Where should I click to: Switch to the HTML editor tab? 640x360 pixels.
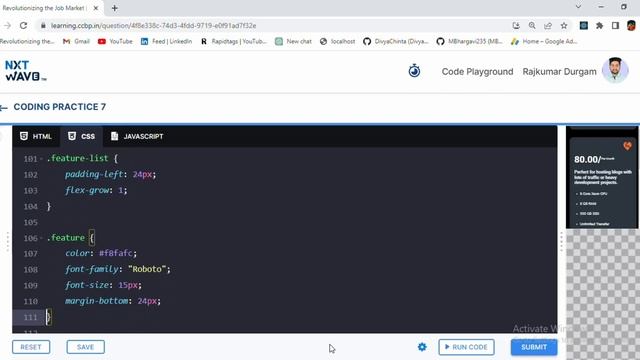tap(36, 136)
